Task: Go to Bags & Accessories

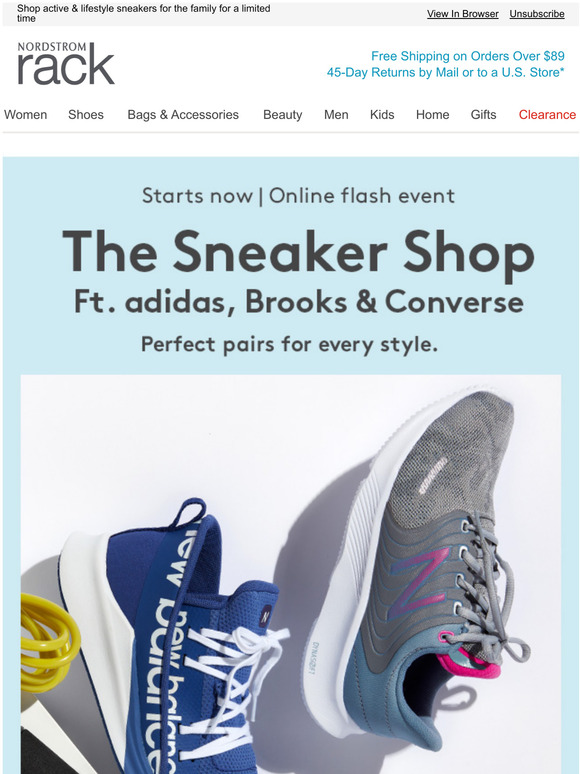Action: [183, 115]
